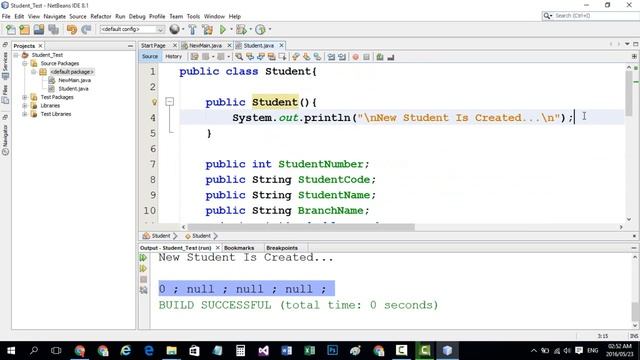Open Windows Start menu on taskbar
640x360 pixels.
click(11, 351)
